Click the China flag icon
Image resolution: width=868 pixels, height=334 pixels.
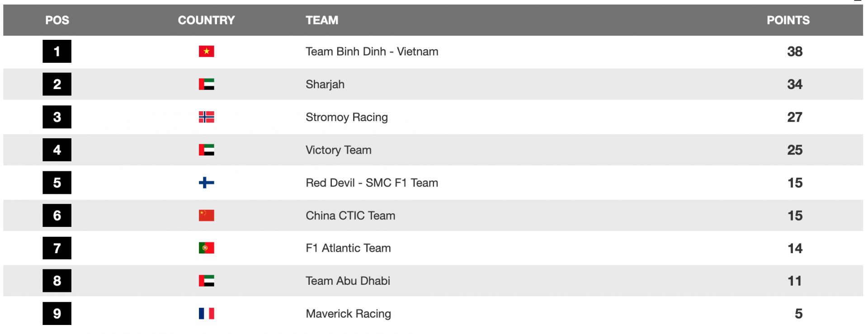point(206,216)
